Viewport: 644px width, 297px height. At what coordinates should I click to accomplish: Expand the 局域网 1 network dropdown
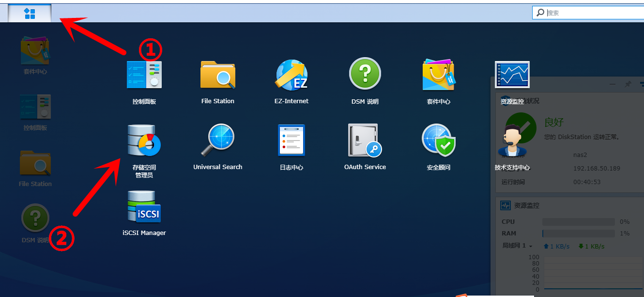pos(518,246)
